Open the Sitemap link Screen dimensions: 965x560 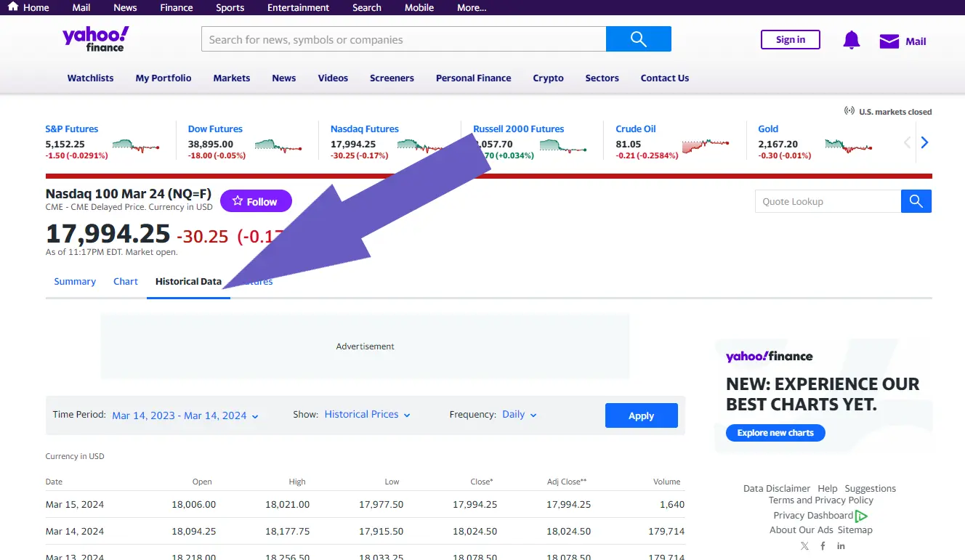click(x=855, y=529)
